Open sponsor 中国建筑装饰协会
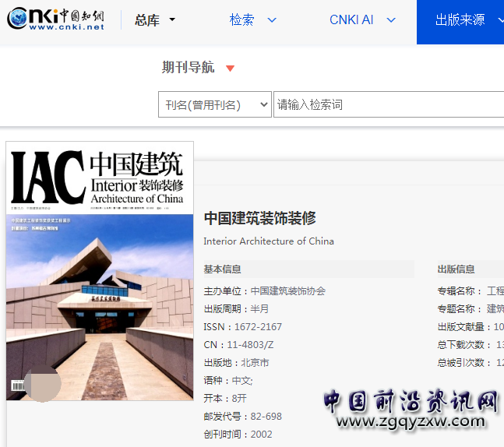The height and width of the screenshot is (447, 504). click(x=288, y=291)
